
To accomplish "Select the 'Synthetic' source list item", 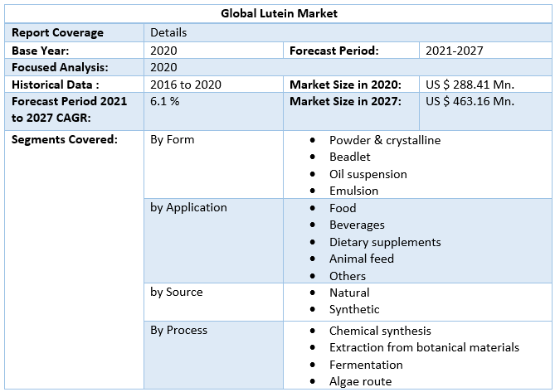I will (x=354, y=309).
